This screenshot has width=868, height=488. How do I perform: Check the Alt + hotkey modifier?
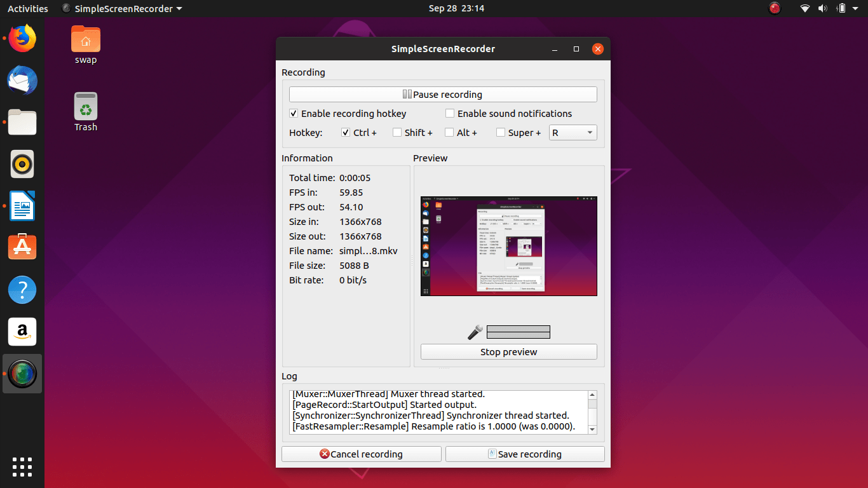pyautogui.click(x=449, y=133)
